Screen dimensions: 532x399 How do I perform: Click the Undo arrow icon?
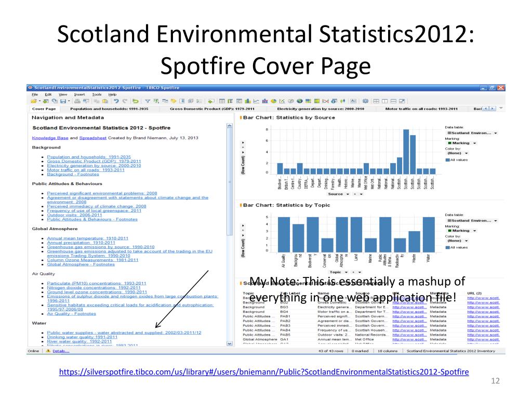(x=116, y=101)
